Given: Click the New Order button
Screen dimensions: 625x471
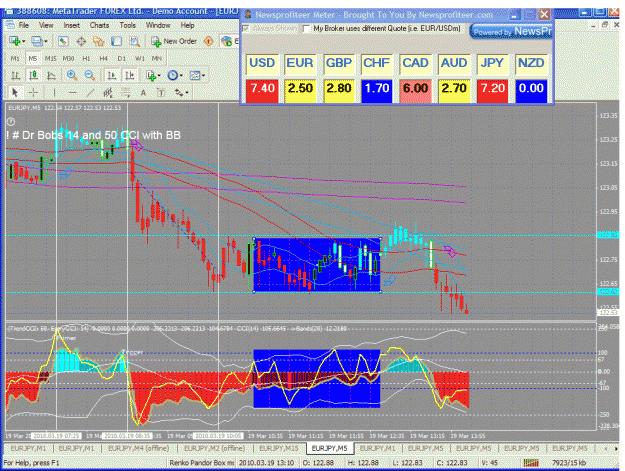Looking at the screenshot, I should click(174, 41).
